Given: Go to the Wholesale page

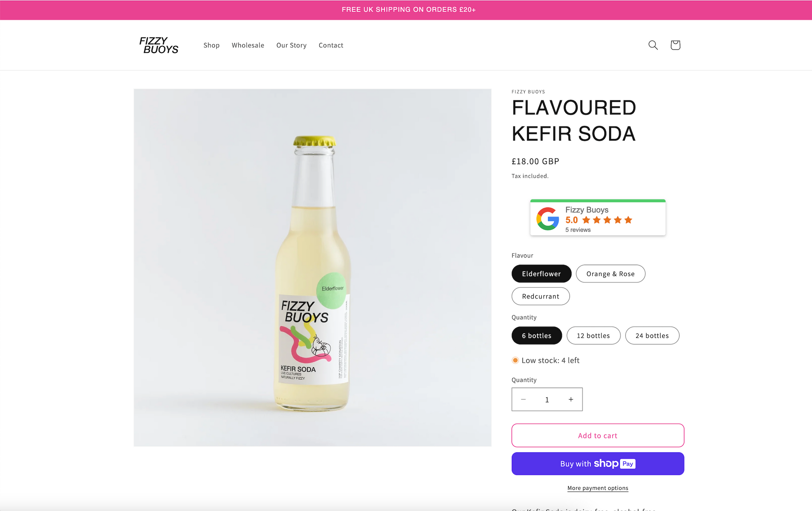Looking at the screenshot, I should (248, 45).
